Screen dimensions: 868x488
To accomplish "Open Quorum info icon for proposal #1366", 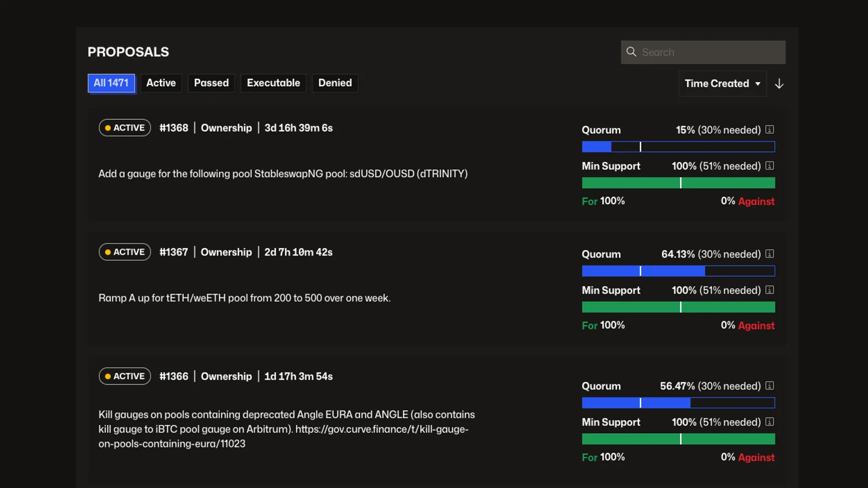I will 770,386.
